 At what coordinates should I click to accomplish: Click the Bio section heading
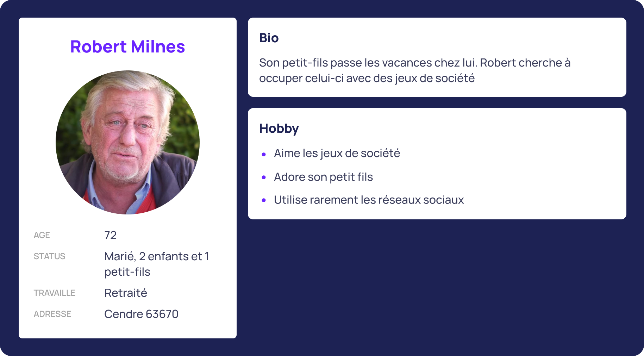click(269, 38)
